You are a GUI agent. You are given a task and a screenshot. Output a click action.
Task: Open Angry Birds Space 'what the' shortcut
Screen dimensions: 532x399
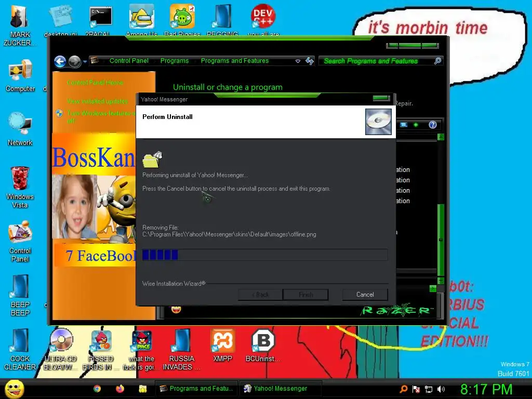coord(141,350)
